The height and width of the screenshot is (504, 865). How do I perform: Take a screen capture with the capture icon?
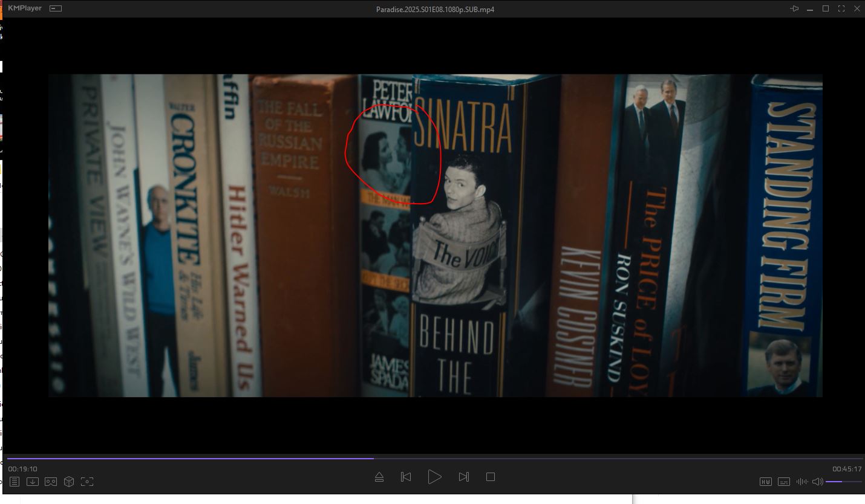[x=87, y=482]
